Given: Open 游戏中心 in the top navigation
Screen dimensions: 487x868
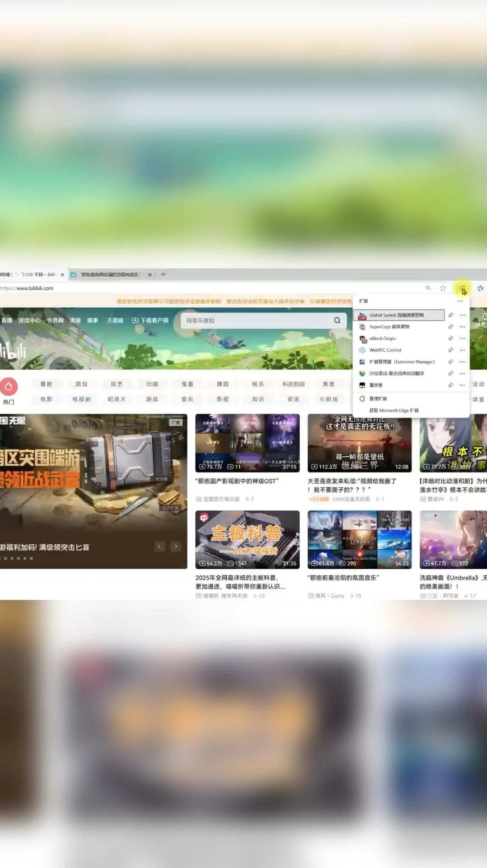Looking at the screenshot, I should [29, 320].
